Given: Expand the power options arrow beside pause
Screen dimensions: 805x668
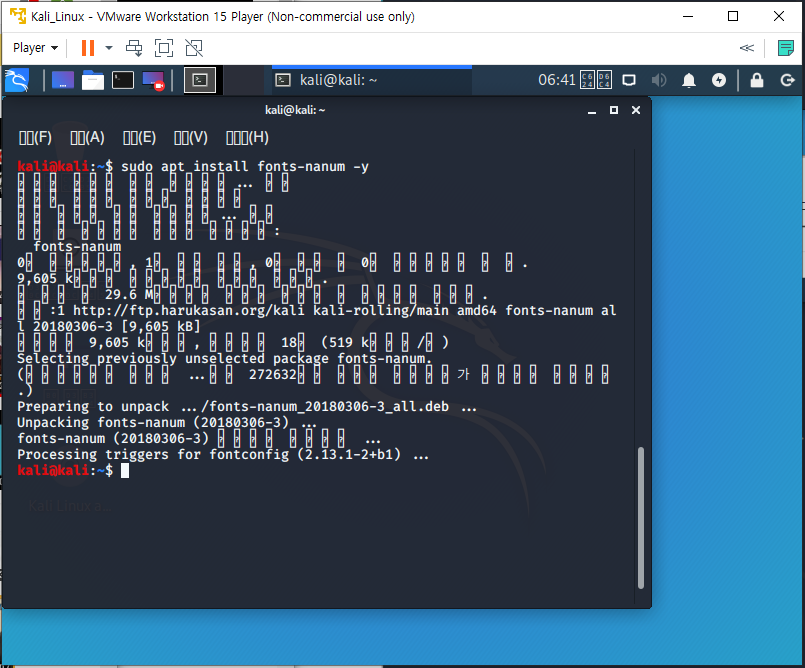Looking at the screenshot, I should pyautogui.click(x=109, y=48).
